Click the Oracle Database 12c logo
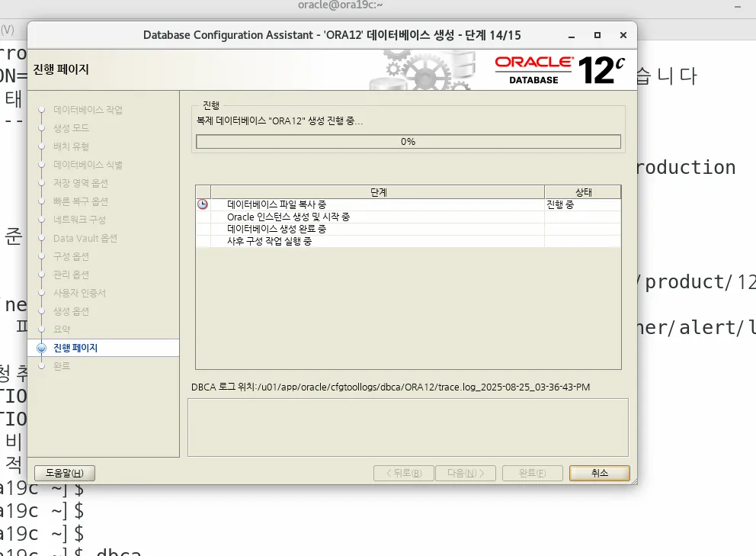Viewport: 756px width, 556px height. 560,70
